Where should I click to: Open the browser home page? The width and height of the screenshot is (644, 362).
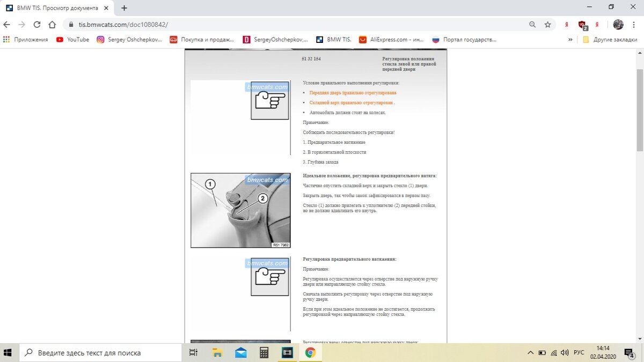[x=52, y=25]
